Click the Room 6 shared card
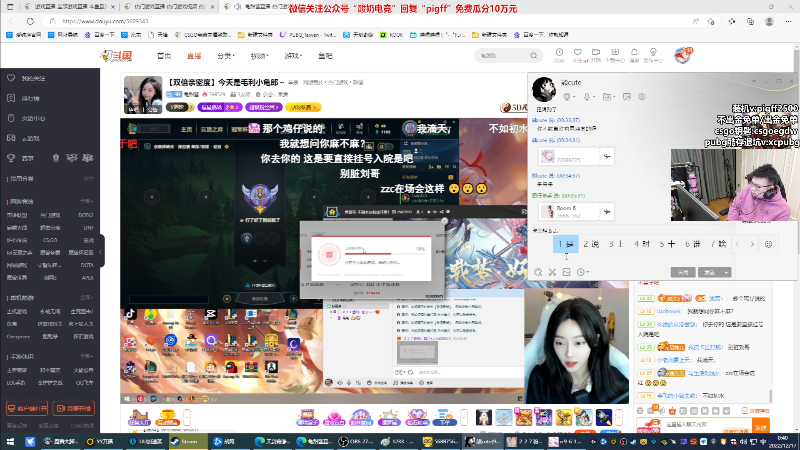This screenshot has width=800, height=450. (x=569, y=211)
